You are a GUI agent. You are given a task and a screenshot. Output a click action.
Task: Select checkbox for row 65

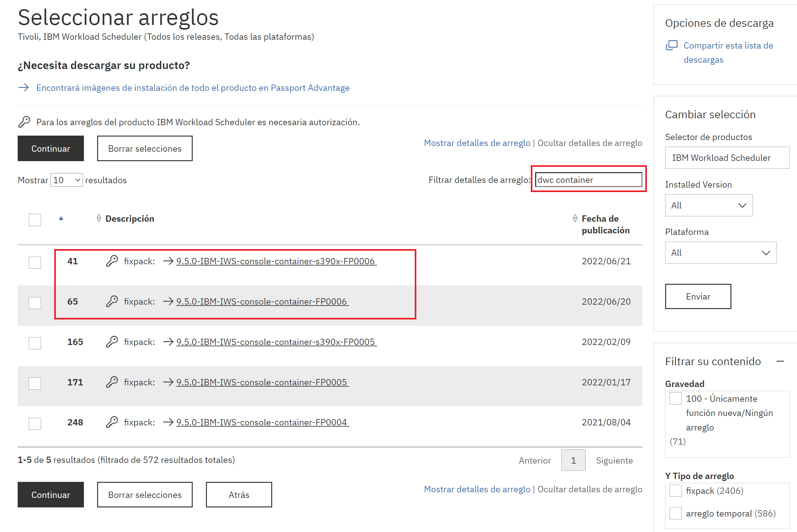pyautogui.click(x=35, y=303)
